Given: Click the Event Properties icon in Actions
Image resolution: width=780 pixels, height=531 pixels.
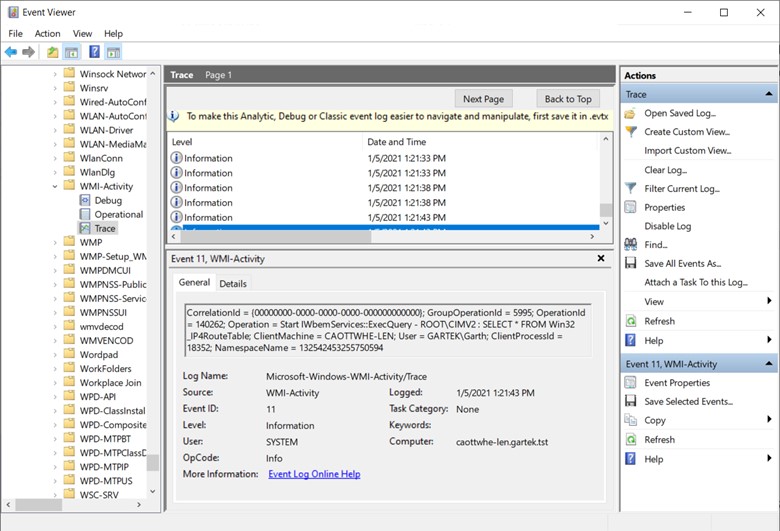Looking at the screenshot, I should 630,383.
